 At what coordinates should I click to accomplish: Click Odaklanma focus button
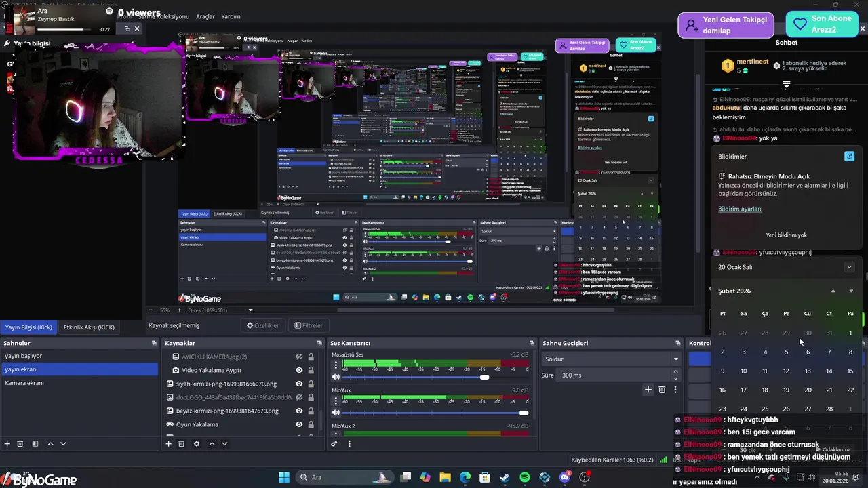coord(831,449)
